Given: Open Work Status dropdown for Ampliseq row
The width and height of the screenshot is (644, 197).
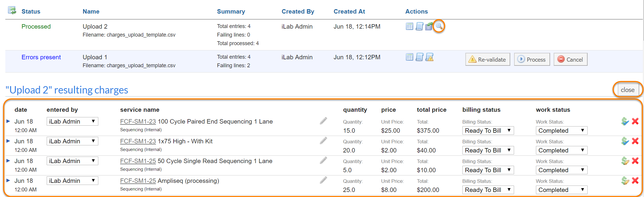Looking at the screenshot, I should (x=561, y=190).
